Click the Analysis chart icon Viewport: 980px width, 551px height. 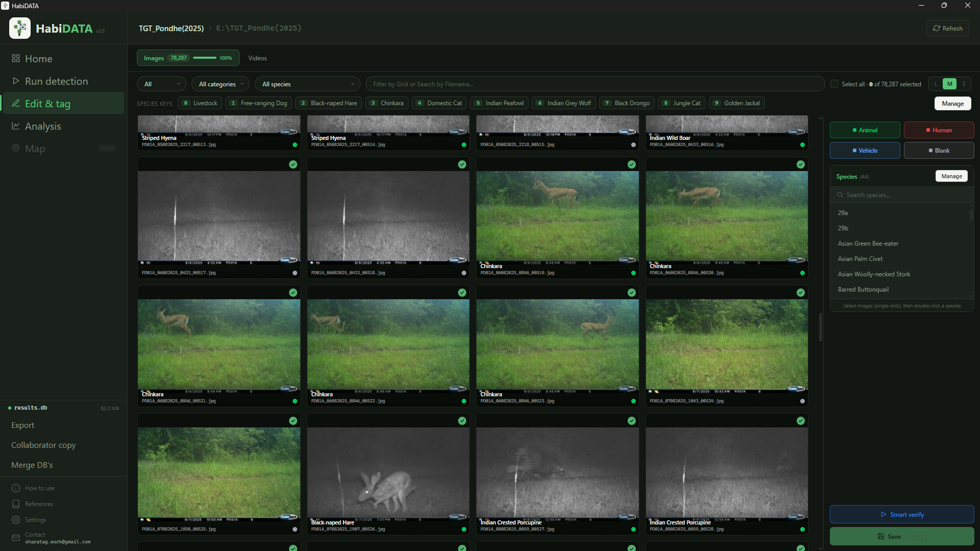click(16, 126)
